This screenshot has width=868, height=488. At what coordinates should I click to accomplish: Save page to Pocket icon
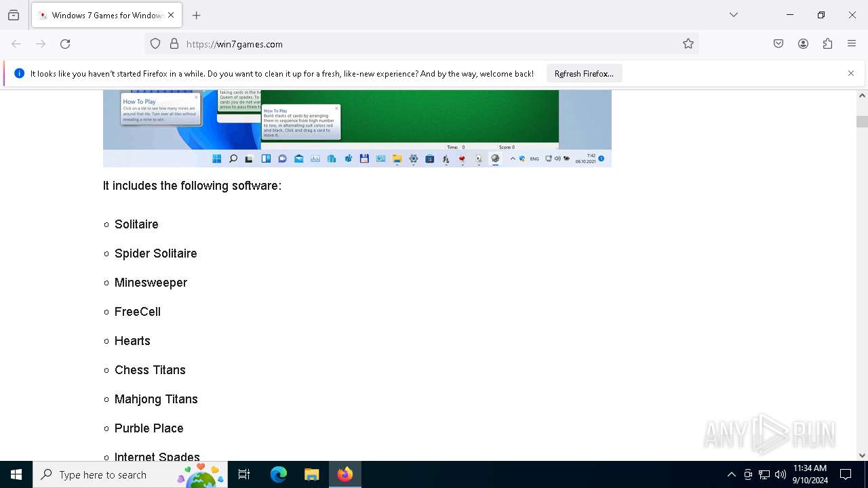(778, 44)
